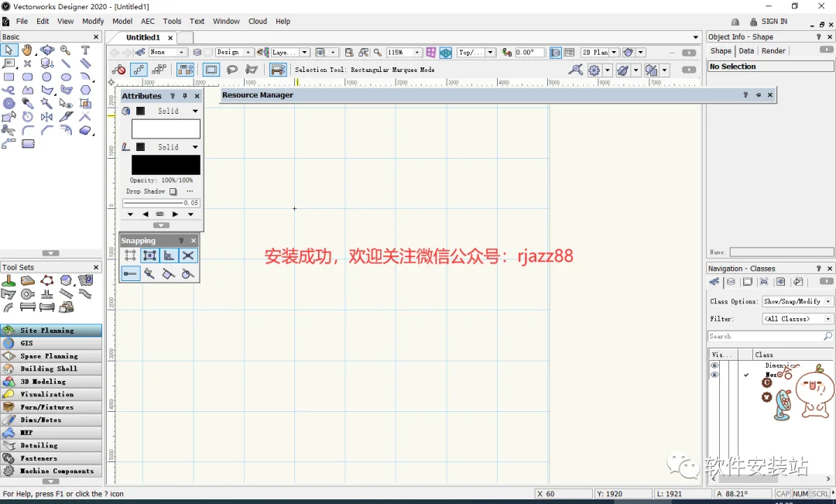Image resolution: width=836 pixels, height=504 pixels.
Task: Toggle Lasso Marquee selection mode
Action: tap(232, 70)
